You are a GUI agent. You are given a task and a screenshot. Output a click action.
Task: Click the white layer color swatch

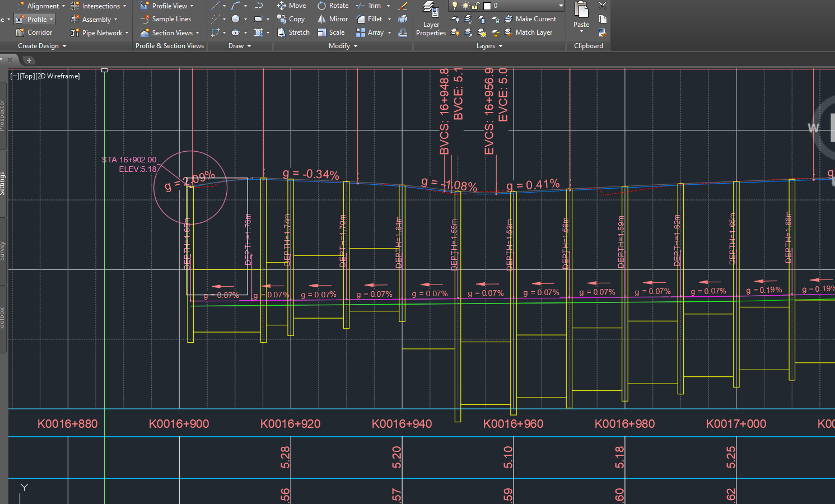click(488, 5)
